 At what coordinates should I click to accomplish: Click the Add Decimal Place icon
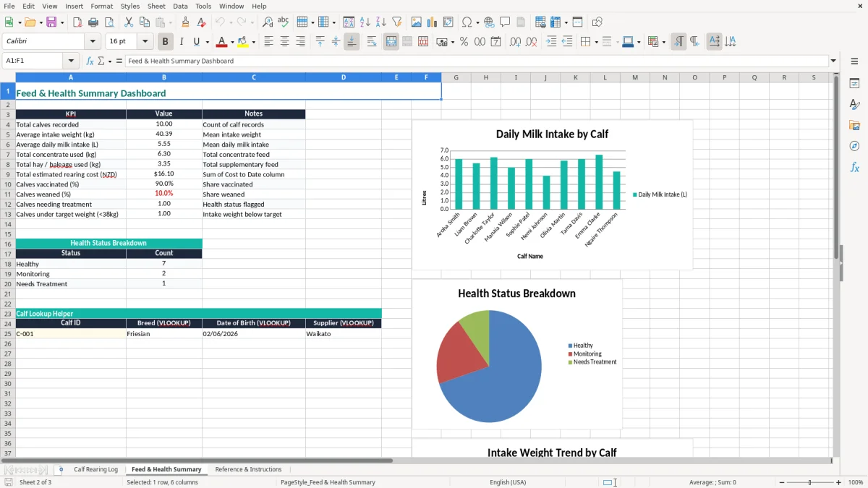pyautogui.click(x=515, y=42)
